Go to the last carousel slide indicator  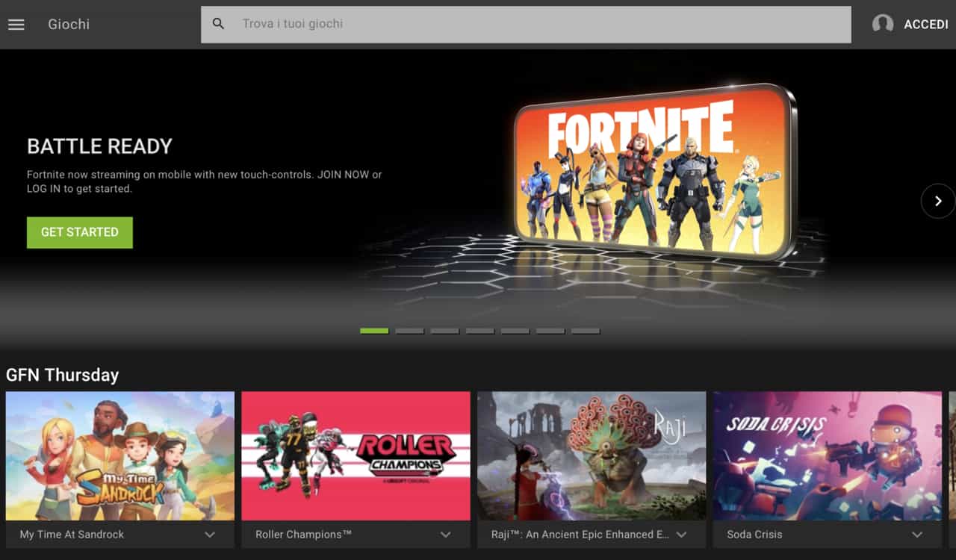586,331
